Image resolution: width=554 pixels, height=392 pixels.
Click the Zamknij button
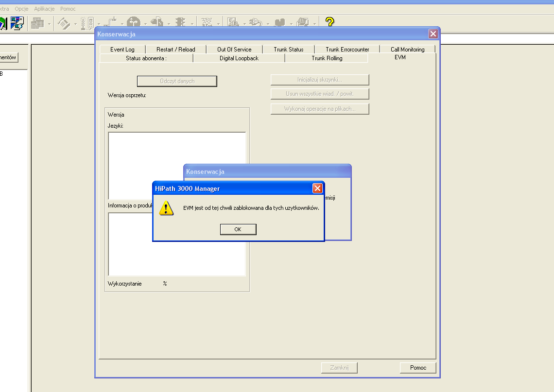(339, 368)
